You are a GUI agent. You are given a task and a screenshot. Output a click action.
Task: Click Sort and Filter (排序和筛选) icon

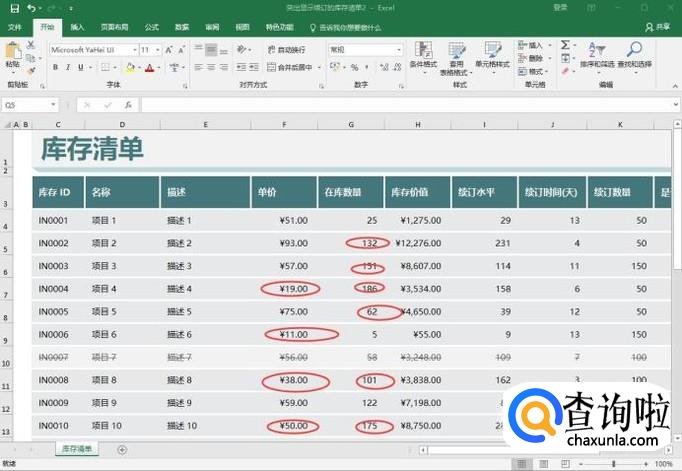(x=599, y=55)
